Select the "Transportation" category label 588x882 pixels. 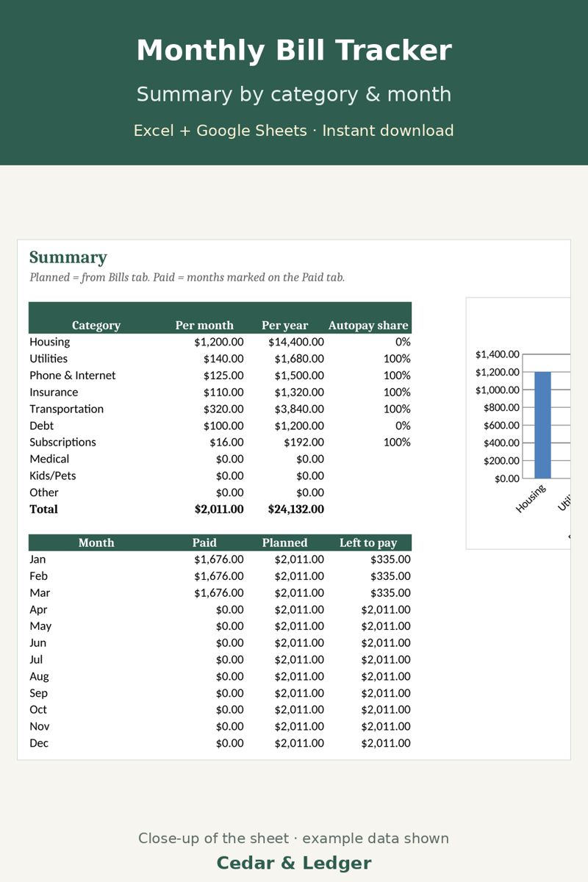coord(66,409)
